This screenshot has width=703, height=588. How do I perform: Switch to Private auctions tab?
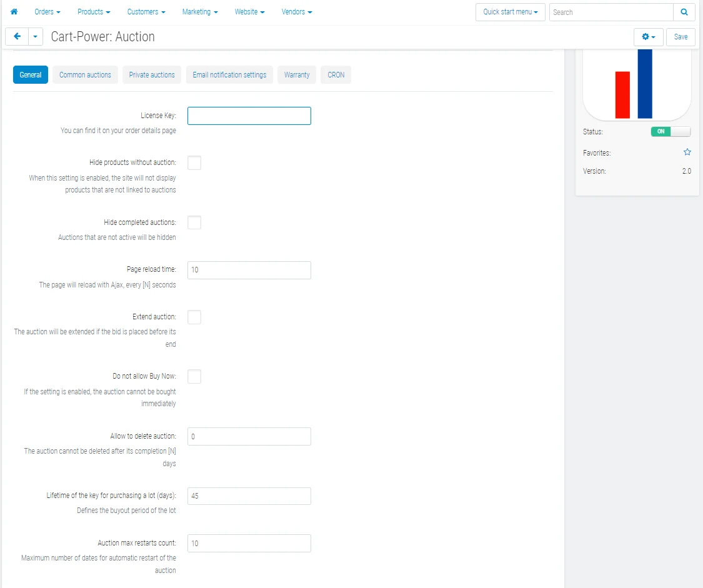point(152,75)
